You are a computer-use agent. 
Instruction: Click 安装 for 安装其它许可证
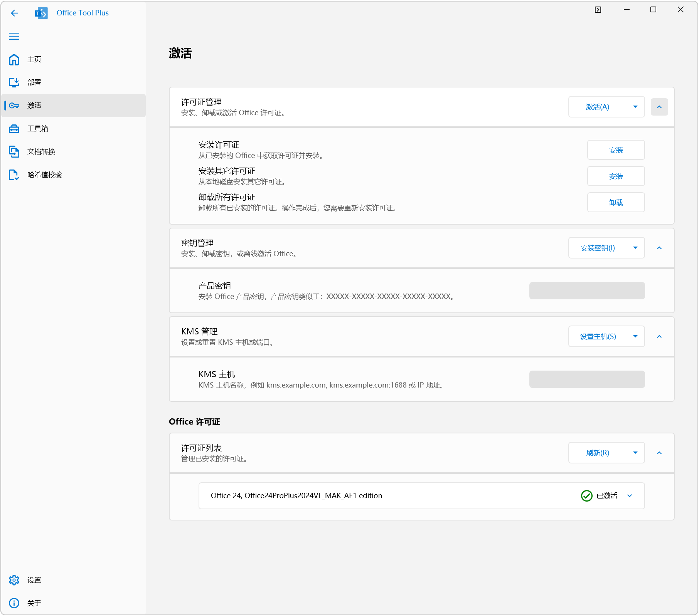pos(616,176)
